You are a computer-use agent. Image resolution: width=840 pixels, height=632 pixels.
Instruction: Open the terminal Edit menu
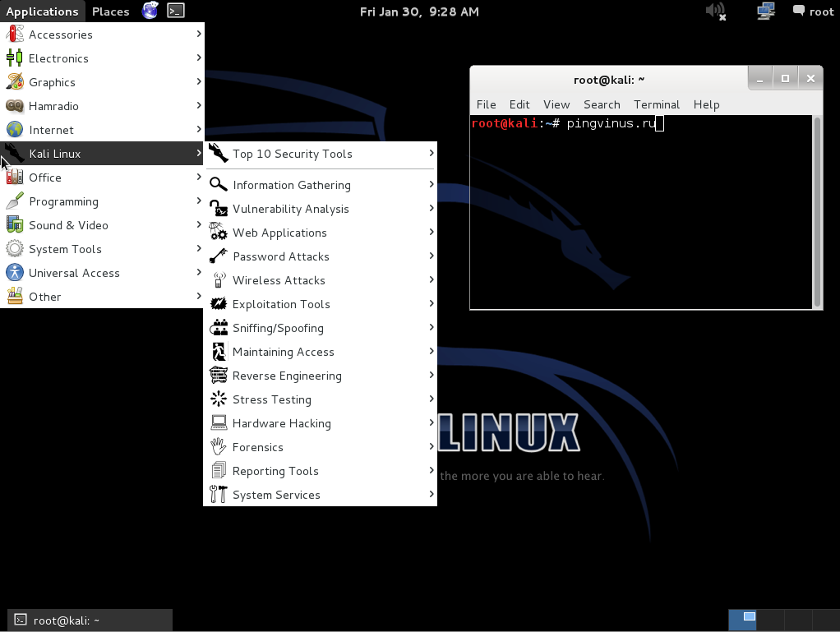coord(519,104)
